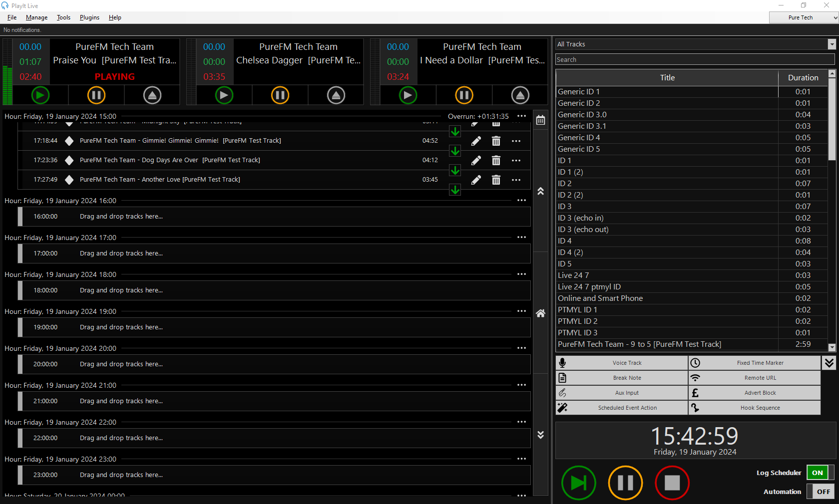The height and width of the screenshot is (504, 839).
Task: Open options for the 21:00 hour
Action: [x=521, y=385]
